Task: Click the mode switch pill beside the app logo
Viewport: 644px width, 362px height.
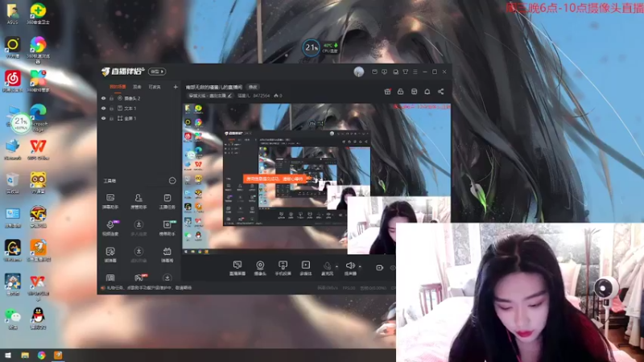Action: pos(157,72)
